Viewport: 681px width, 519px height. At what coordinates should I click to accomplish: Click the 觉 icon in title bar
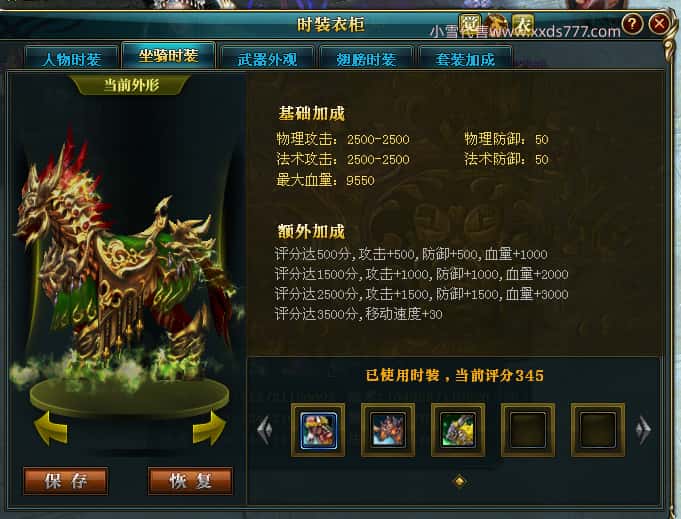point(470,24)
